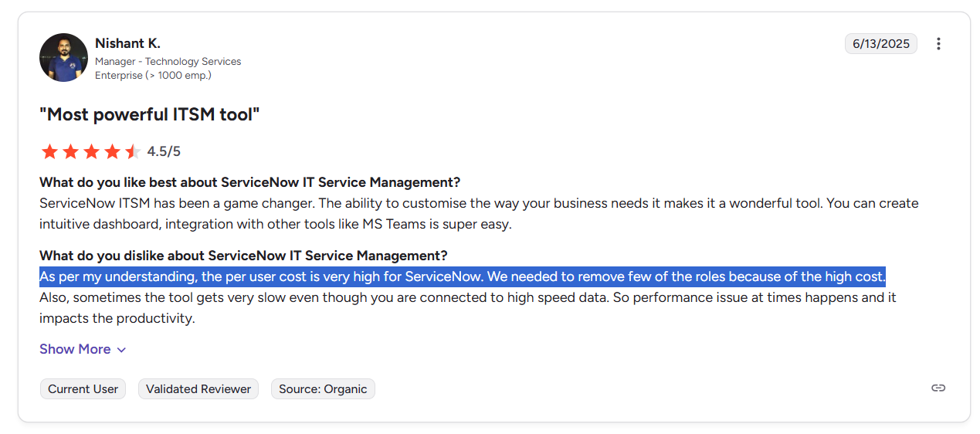Screen dimensions: 980x434
Task: Select the Source: Organic tag
Action: pos(323,389)
